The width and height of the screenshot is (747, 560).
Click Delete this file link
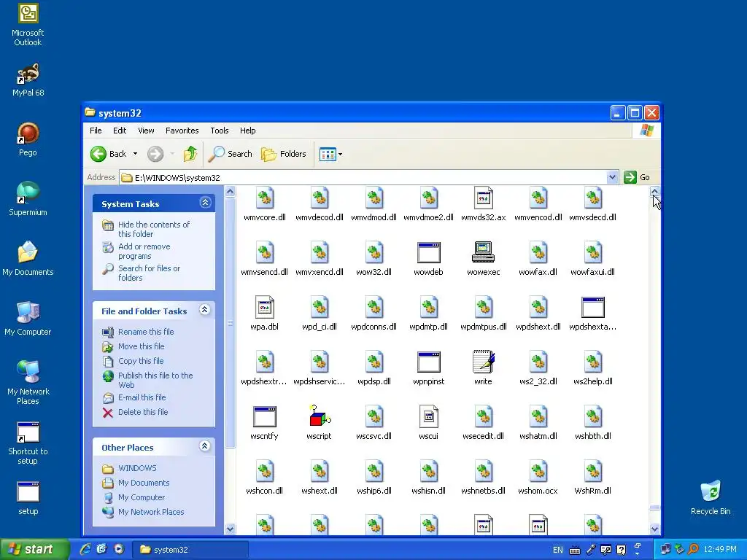143,412
